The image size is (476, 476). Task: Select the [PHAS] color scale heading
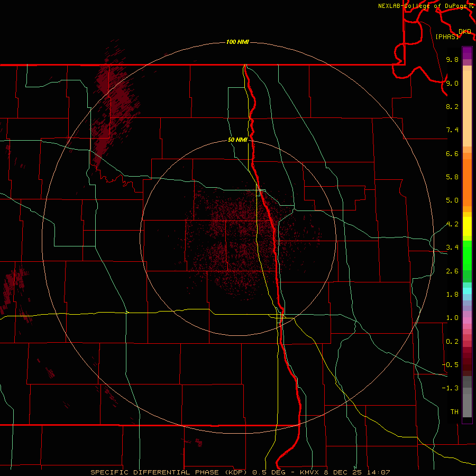point(447,36)
